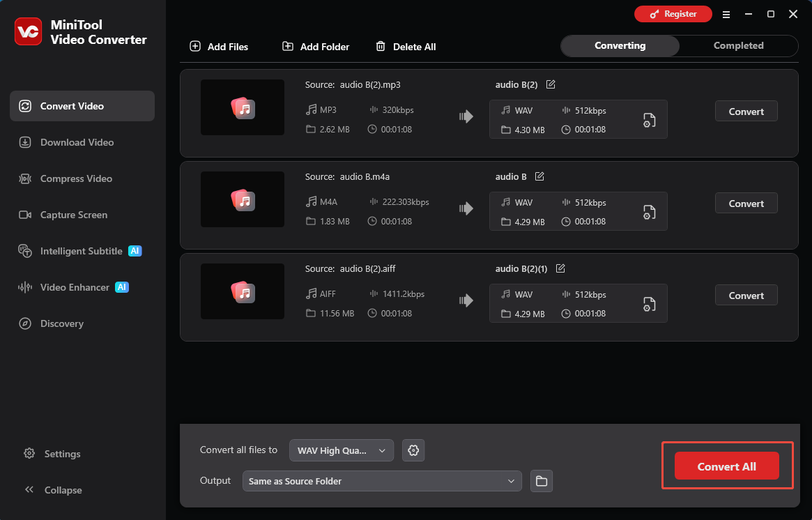
Task: Edit the output name audio B pencil icon
Action: [539, 176]
